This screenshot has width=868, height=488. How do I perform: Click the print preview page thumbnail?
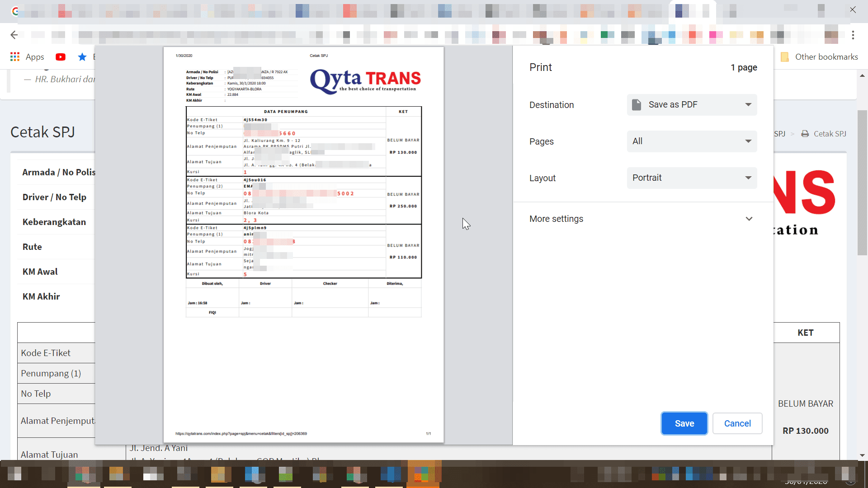(303, 244)
